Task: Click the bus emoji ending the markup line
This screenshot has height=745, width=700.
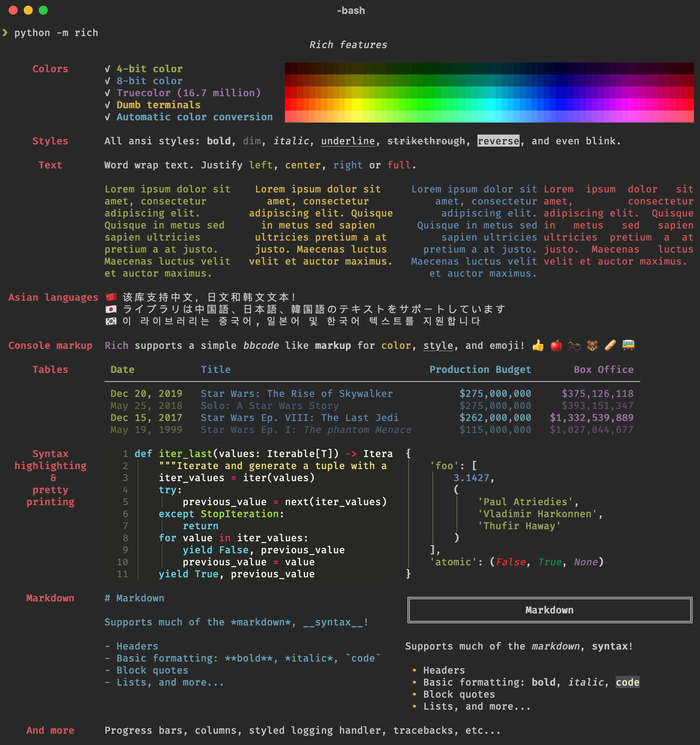Action: pos(628,345)
